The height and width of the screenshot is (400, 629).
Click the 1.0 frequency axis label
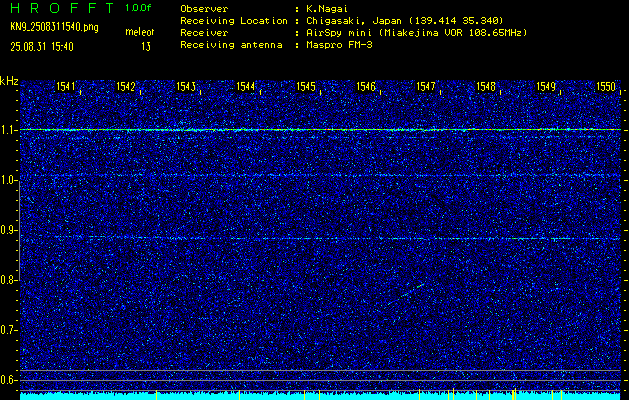click(8, 181)
